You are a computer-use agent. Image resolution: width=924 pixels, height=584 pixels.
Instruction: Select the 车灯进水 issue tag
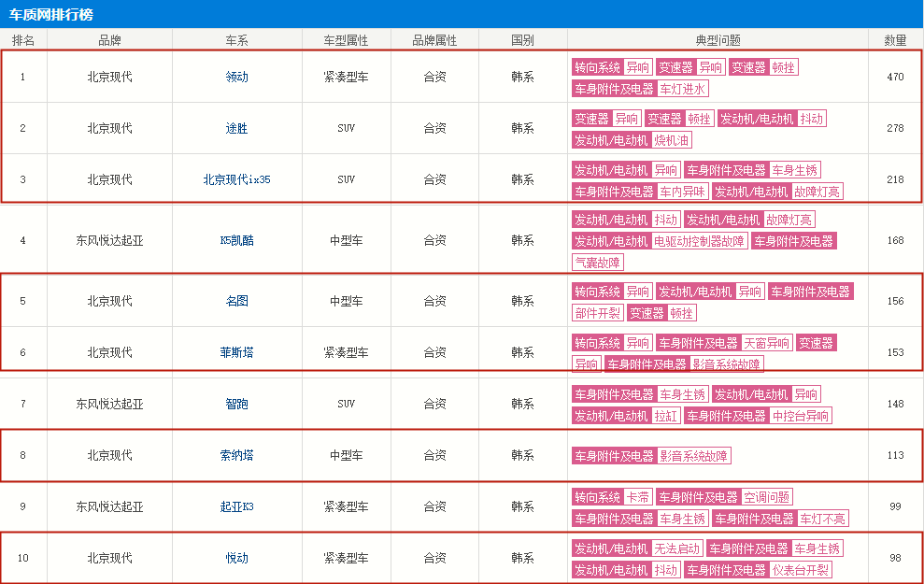[x=682, y=89]
